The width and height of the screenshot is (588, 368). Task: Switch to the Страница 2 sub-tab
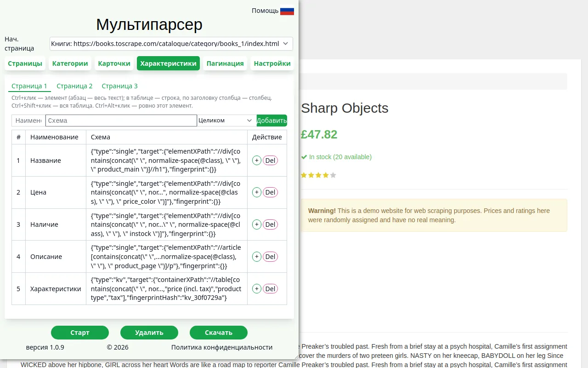(74, 86)
